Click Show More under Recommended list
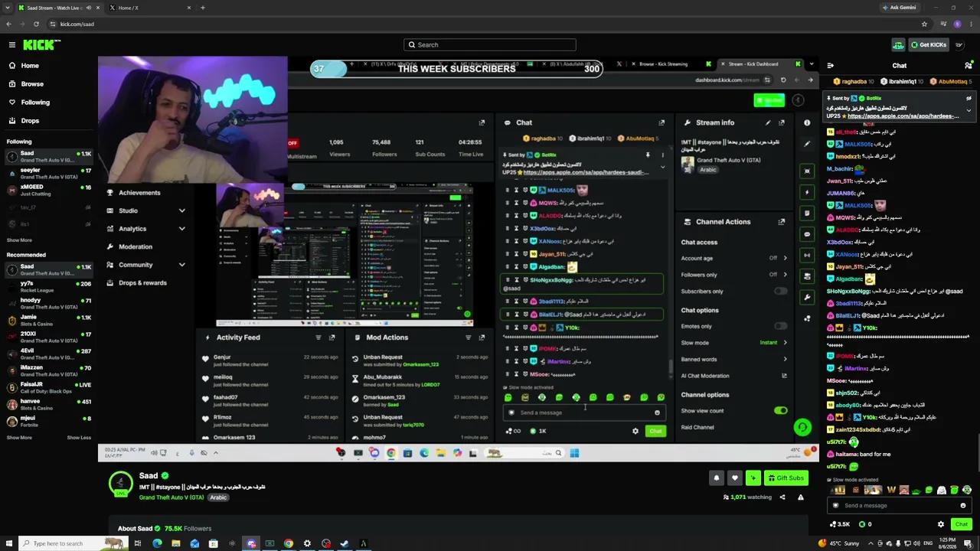The image size is (980, 551). point(19,438)
